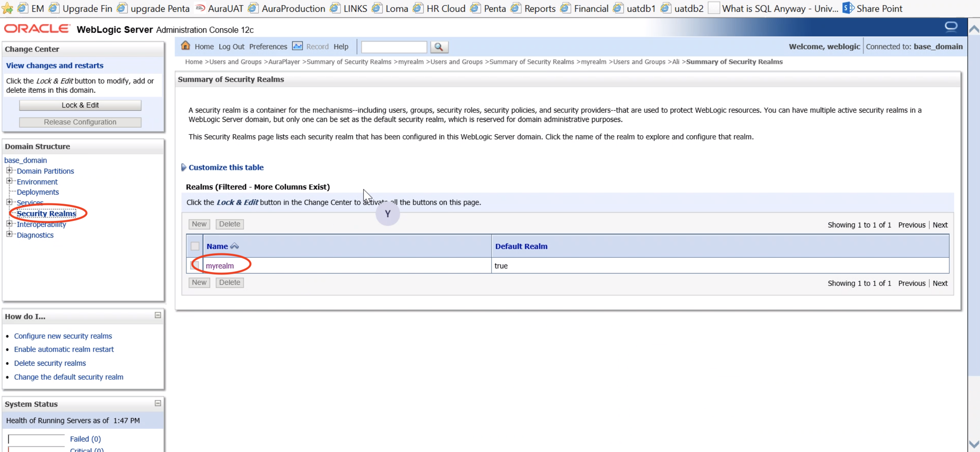Expand Interoperability tree node

coord(9,223)
